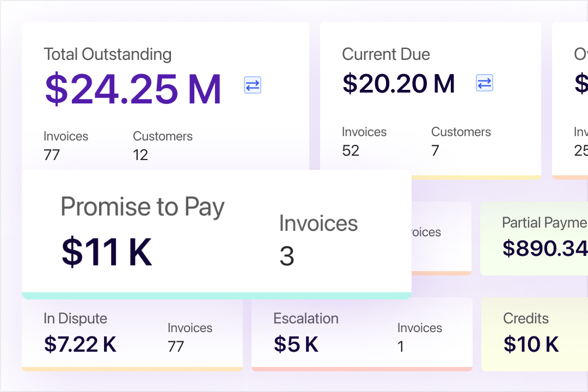The image size is (588, 392).
Task: Select the In Dispute invoices count 77
Action: (x=176, y=346)
